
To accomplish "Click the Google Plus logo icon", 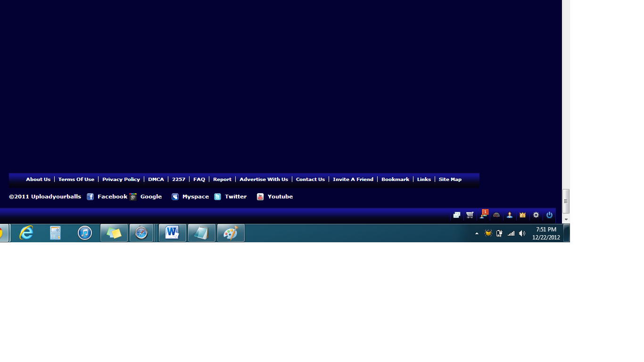I will point(133,197).
